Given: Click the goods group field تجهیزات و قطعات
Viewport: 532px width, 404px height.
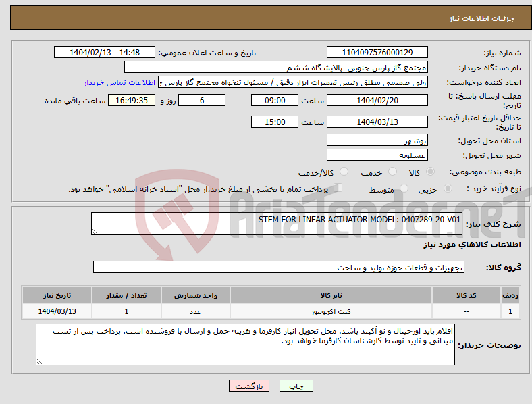Looking at the screenshot, I should (279, 267).
